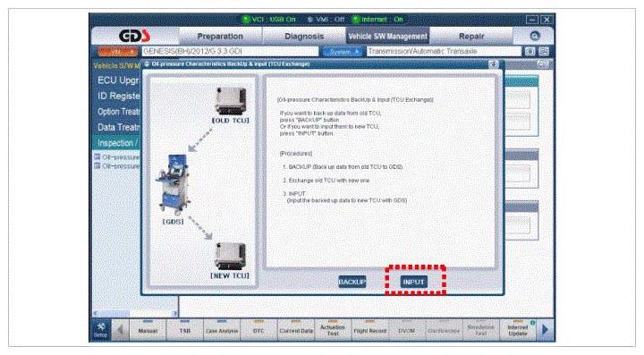
Task: Click the VMI Off status indicator
Action: pyautogui.click(x=326, y=20)
